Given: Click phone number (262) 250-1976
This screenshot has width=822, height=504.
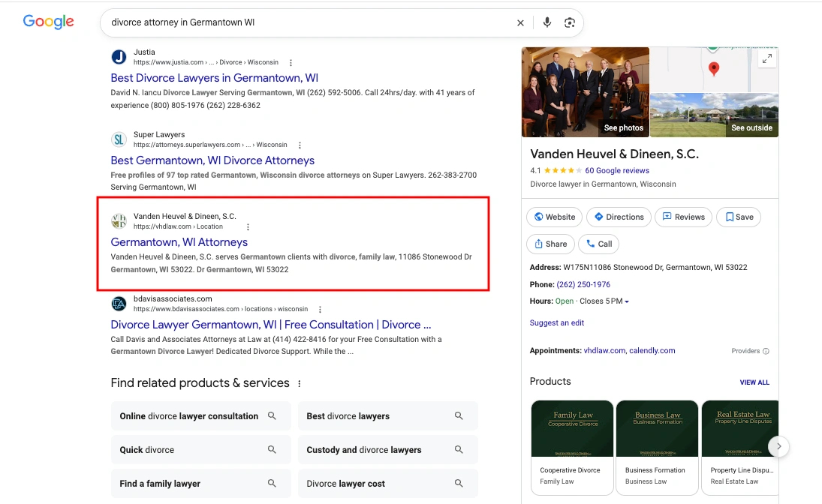Looking at the screenshot, I should 583,284.
